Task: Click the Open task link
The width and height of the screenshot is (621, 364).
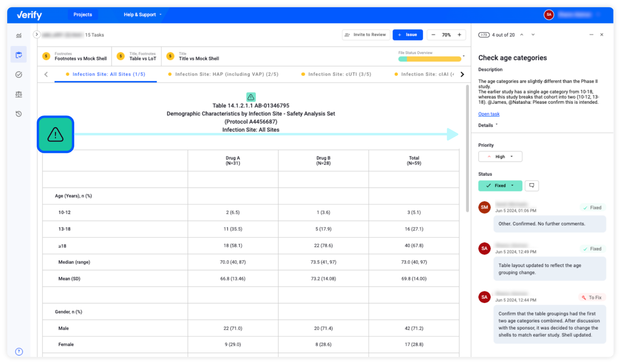Action: click(489, 114)
